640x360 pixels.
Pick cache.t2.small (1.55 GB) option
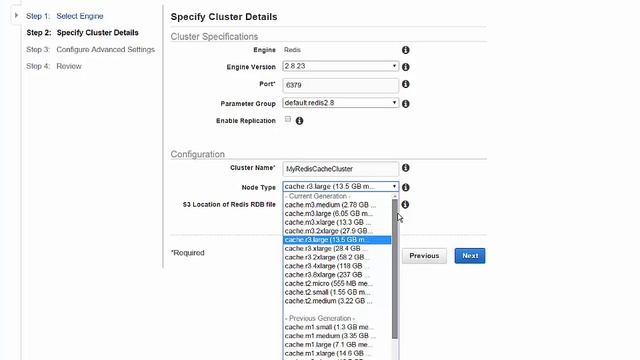coord(337,292)
